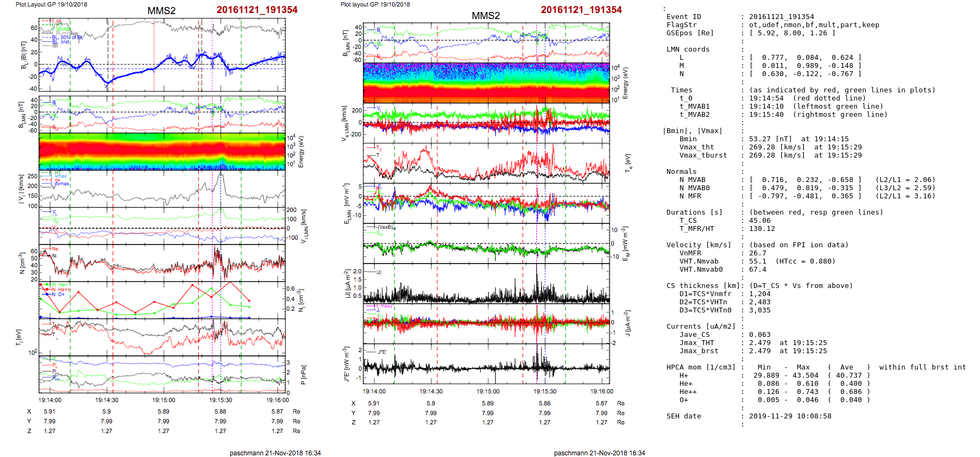Click the red 20161121_191354 header above the right plot
Viewport: 980px width, 457px height.
click(581, 10)
